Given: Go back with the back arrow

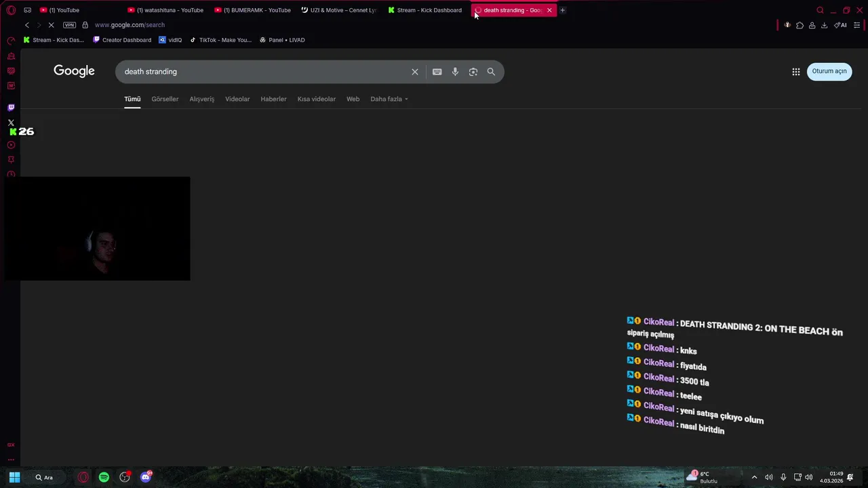Looking at the screenshot, I should click(27, 25).
